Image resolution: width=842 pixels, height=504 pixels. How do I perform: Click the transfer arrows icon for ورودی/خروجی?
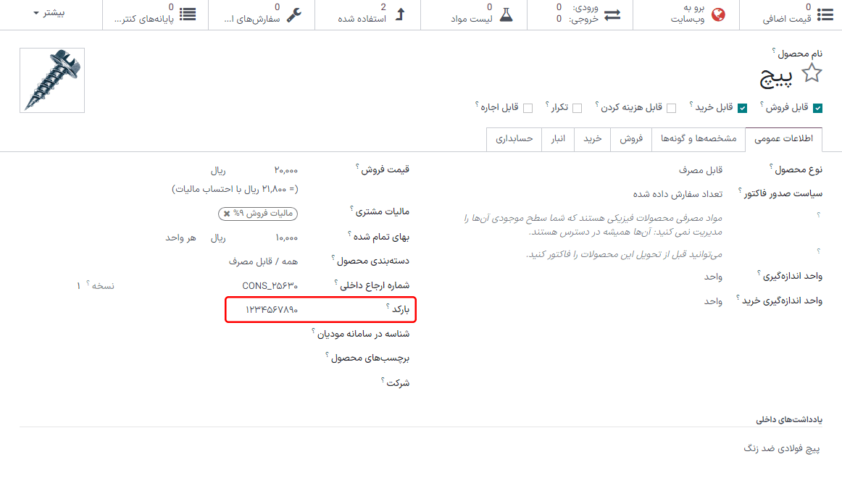pos(612,14)
